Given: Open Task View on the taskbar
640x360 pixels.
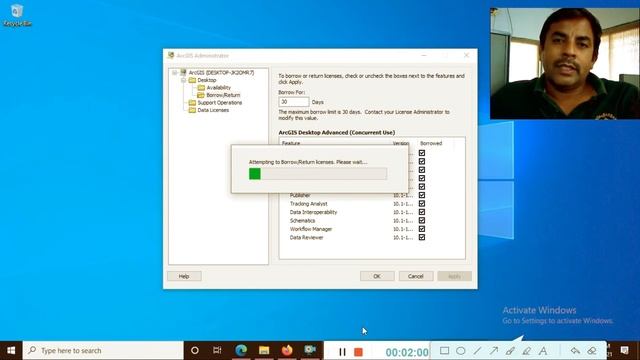Looking at the screenshot, I should (x=217, y=351).
